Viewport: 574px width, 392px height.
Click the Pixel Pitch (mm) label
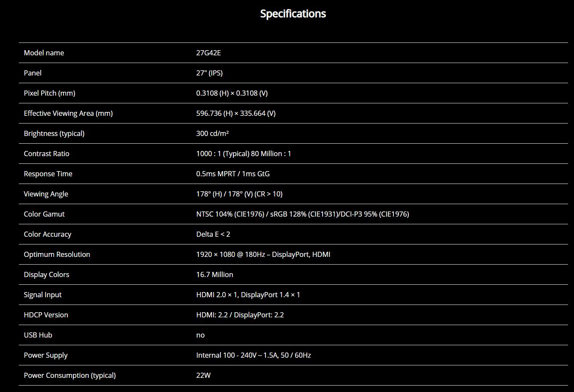(49, 93)
